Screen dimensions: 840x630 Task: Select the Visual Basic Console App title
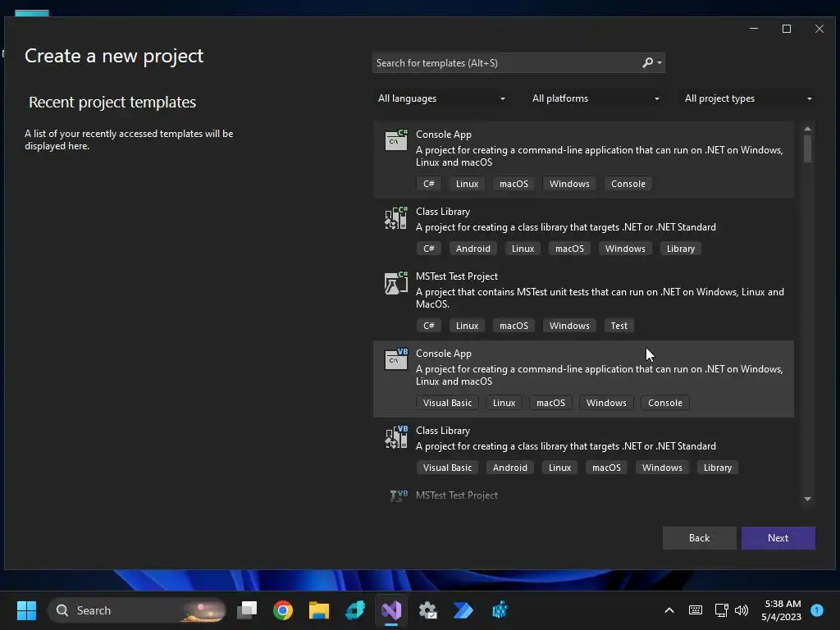tap(444, 354)
